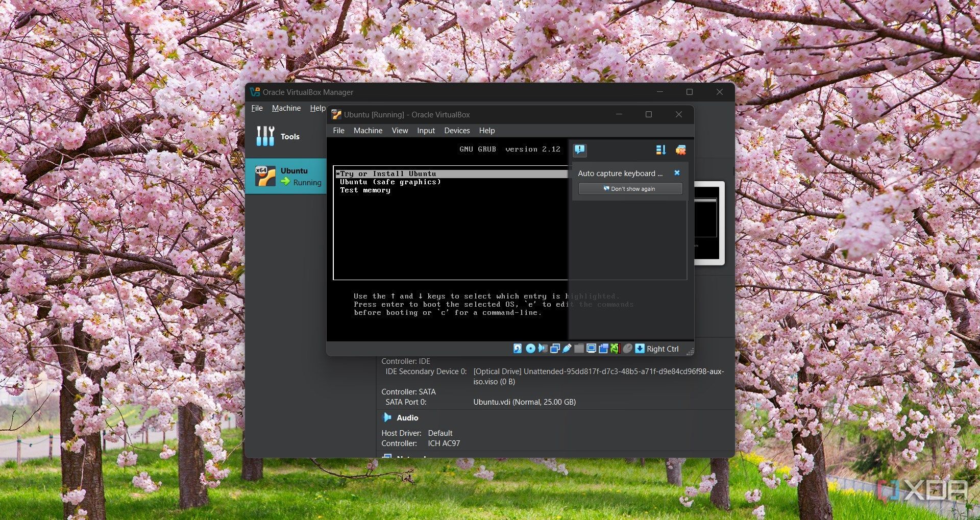Minimize the Ubuntu VM window
Image resolution: width=980 pixels, height=520 pixels.
point(619,114)
